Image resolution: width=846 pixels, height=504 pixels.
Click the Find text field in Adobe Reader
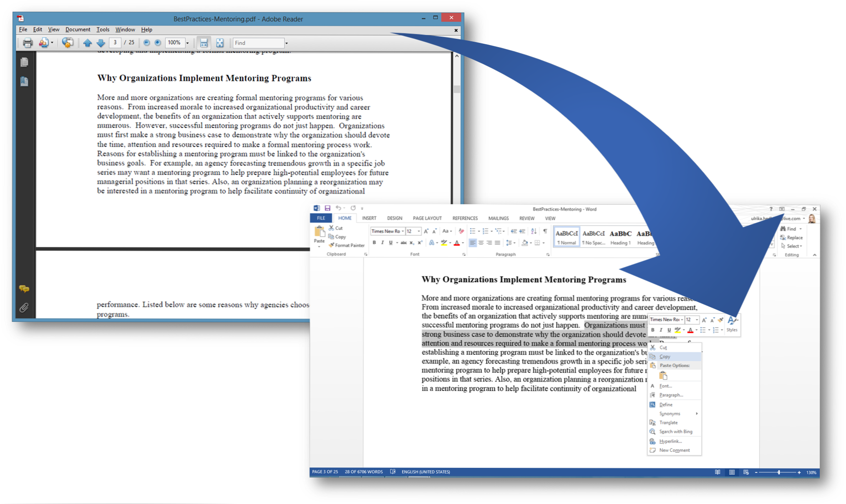click(258, 43)
